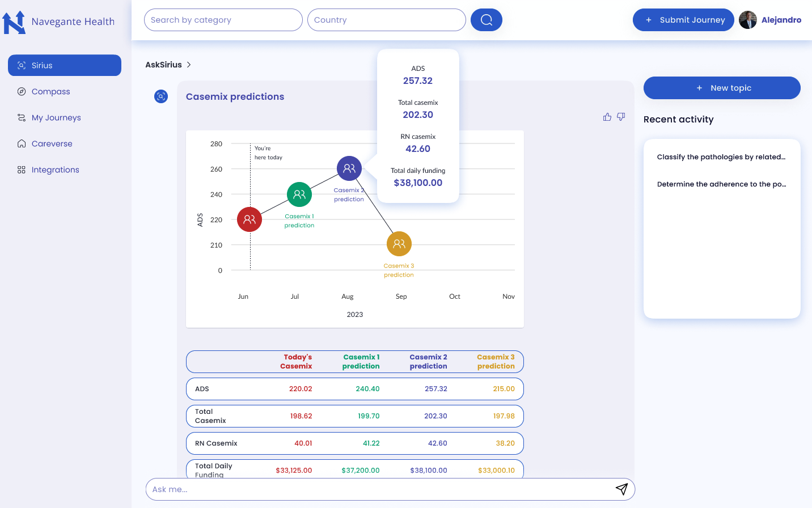Click the funding value $37,200.00
Image resolution: width=812 pixels, height=508 pixels.
[361, 471]
